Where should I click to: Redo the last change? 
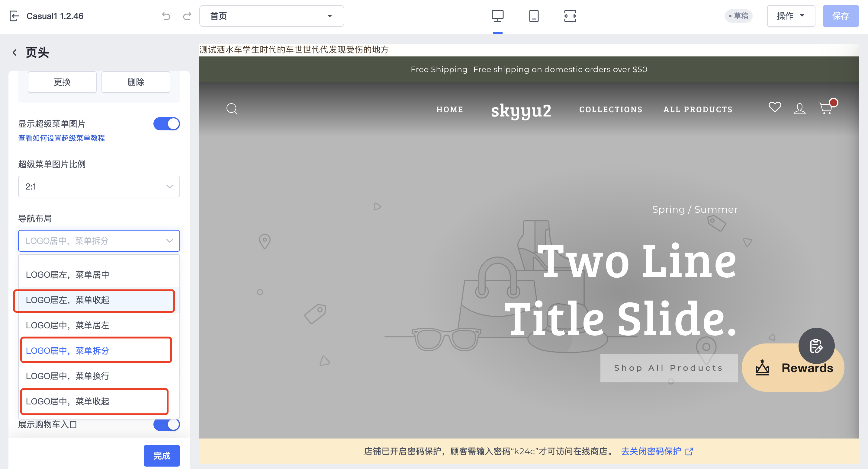(187, 16)
